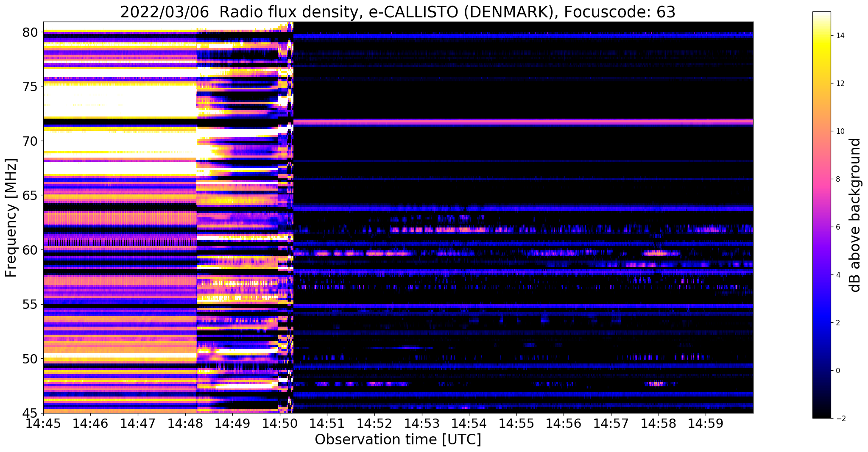
Task: Click the pink horizontal line near 72 MHz at 14:55
Action: click(x=516, y=122)
